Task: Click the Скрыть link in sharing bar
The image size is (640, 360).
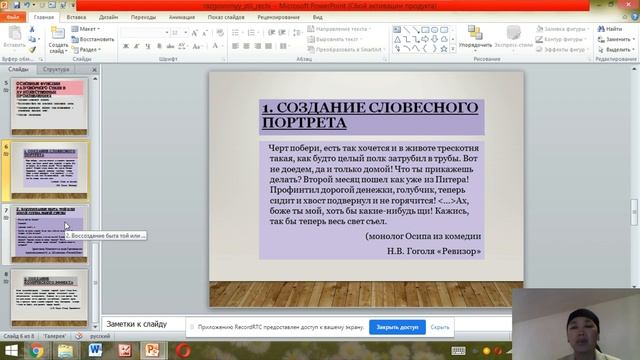Action: 440,327
